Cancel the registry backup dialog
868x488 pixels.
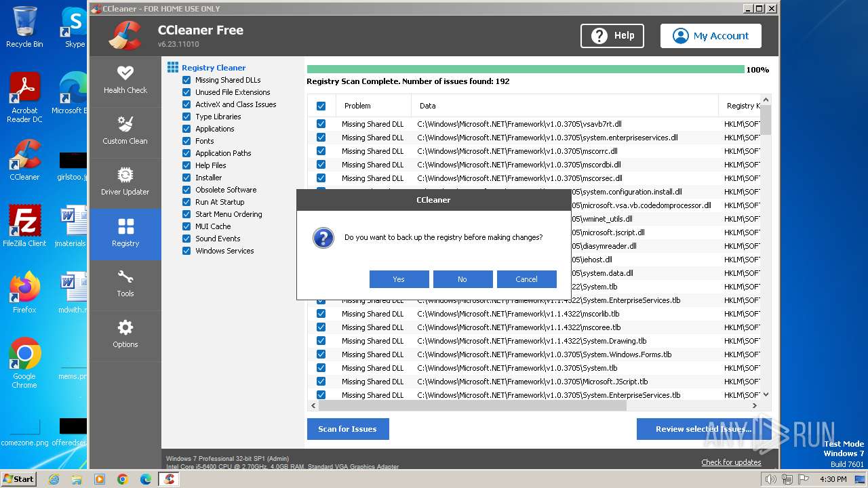pos(526,279)
